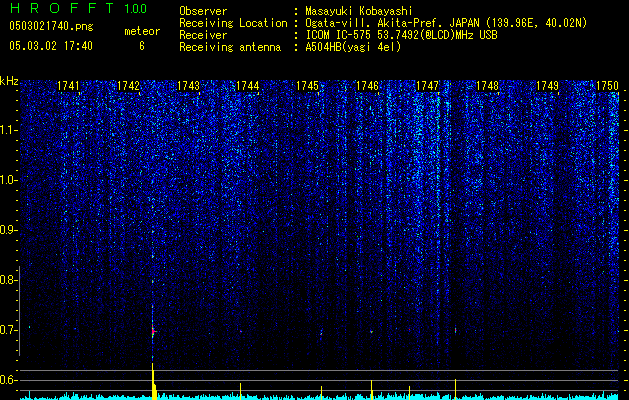Click the 1745 time marker

pos(308,86)
